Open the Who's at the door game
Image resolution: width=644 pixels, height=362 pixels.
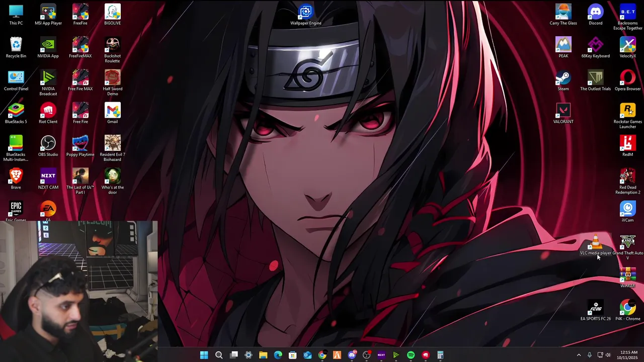click(113, 181)
